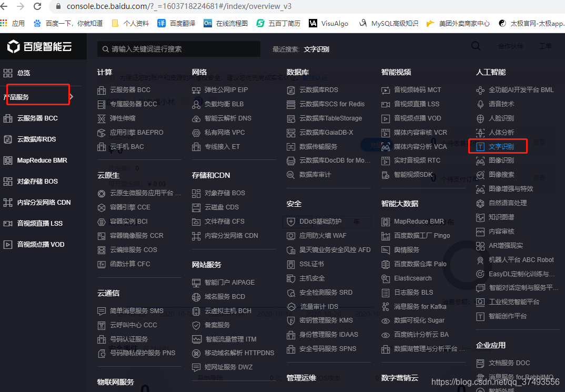Click the 文字识别 T icon in AI list

coord(480,147)
